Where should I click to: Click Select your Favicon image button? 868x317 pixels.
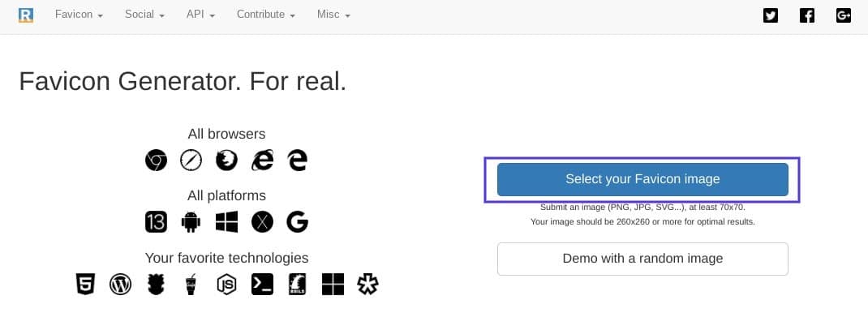pos(642,179)
